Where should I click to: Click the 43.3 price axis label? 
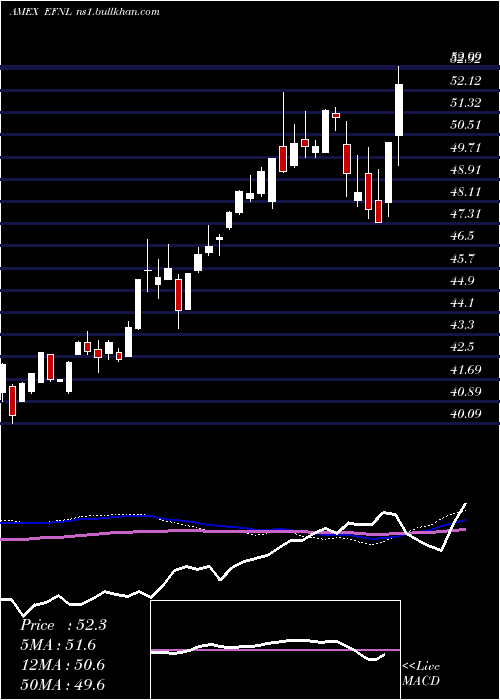click(x=462, y=325)
